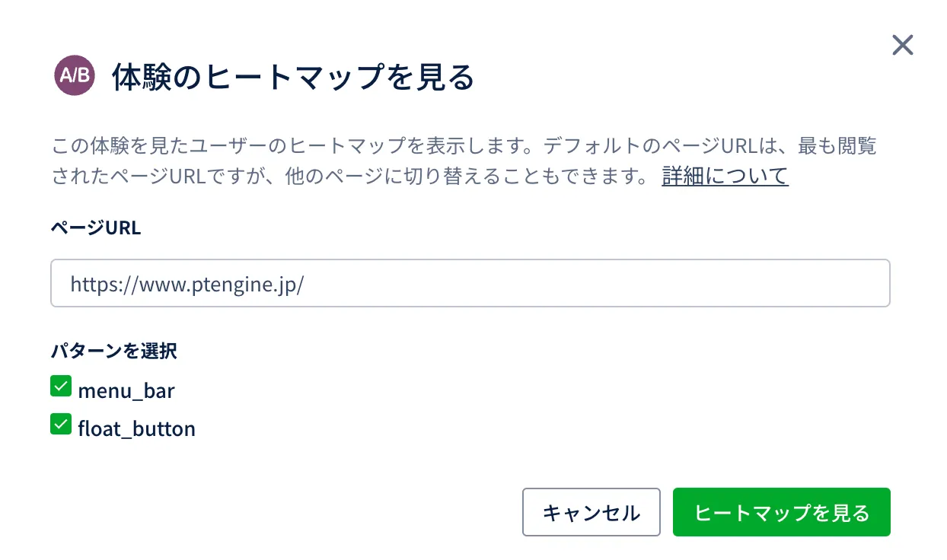Click the https://www.ptengine.jp/ URL text
The height and width of the screenshot is (560, 947).
(x=187, y=284)
